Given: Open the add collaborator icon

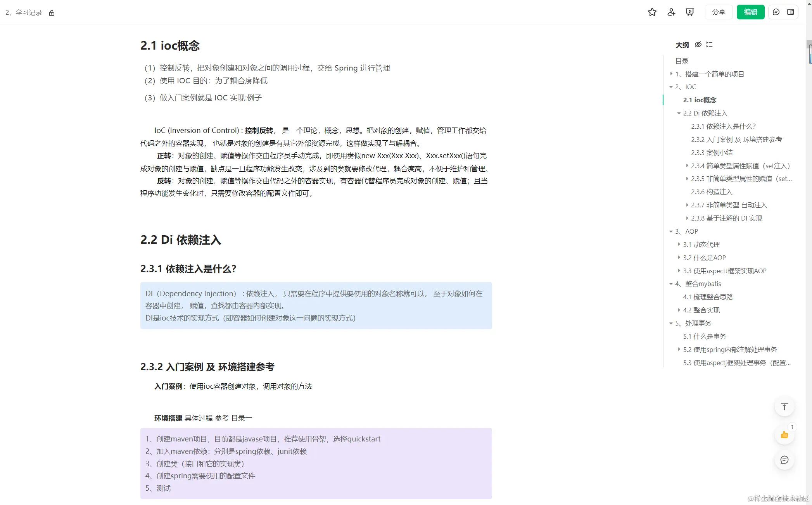Looking at the screenshot, I should 671,12.
